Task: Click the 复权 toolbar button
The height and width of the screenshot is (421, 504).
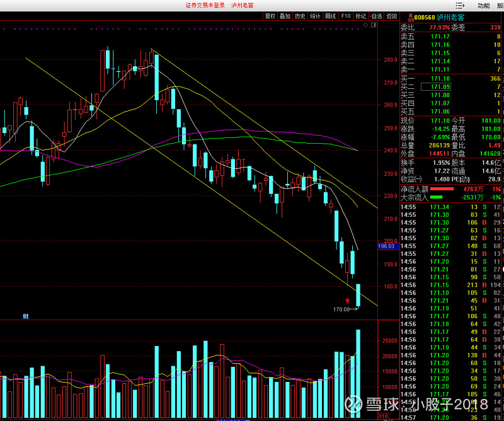Action: point(270,16)
